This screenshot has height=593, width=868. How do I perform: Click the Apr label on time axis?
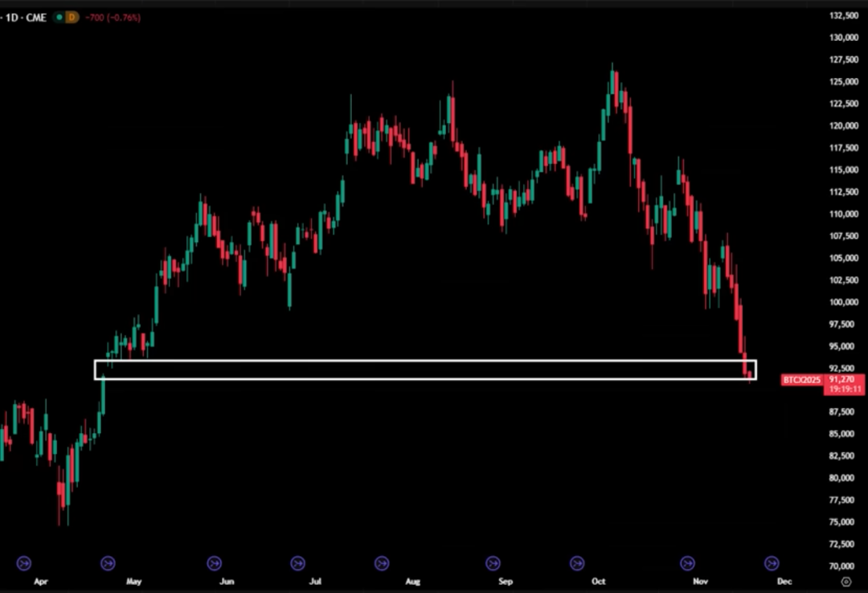(x=41, y=582)
